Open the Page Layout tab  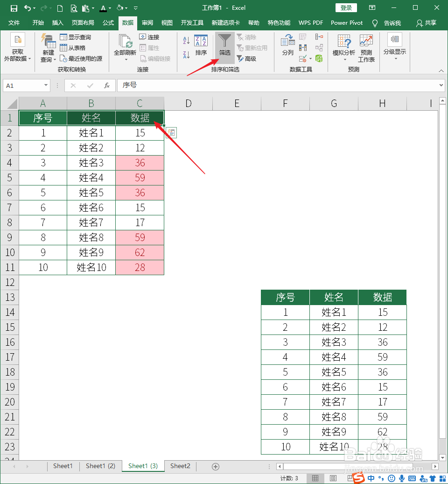(x=83, y=23)
